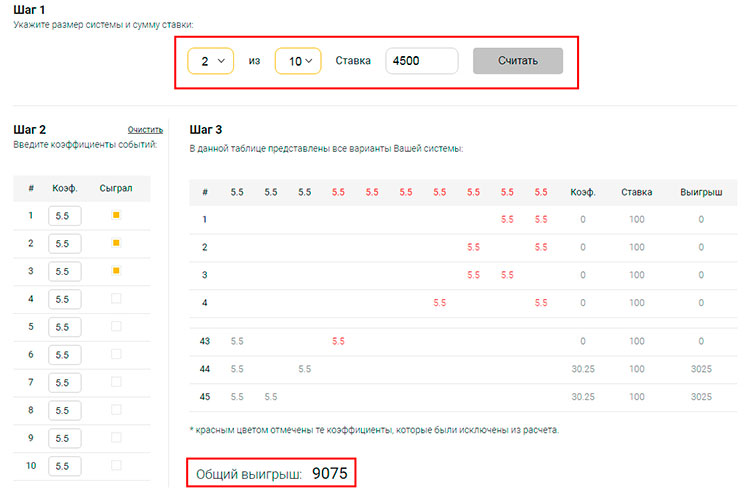Viewport: 750px width, 492px height.
Task: Check Сыграл checkbox for event 5
Action: coord(116,326)
